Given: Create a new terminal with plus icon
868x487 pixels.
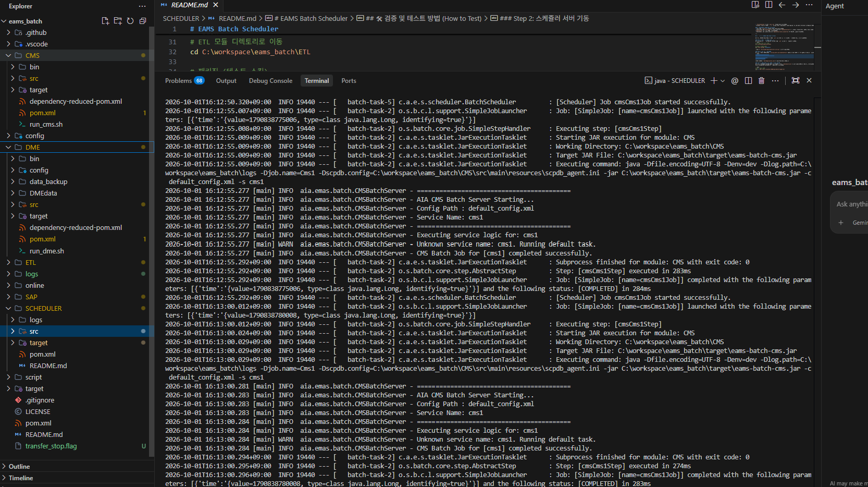Looking at the screenshot, I should (x=714, y=80).
